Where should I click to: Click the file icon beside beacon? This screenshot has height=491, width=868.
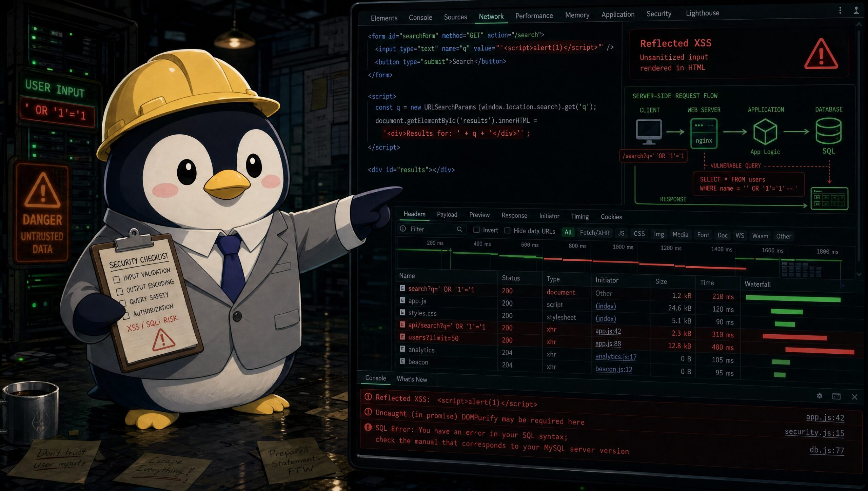click(x=402, y=361)
